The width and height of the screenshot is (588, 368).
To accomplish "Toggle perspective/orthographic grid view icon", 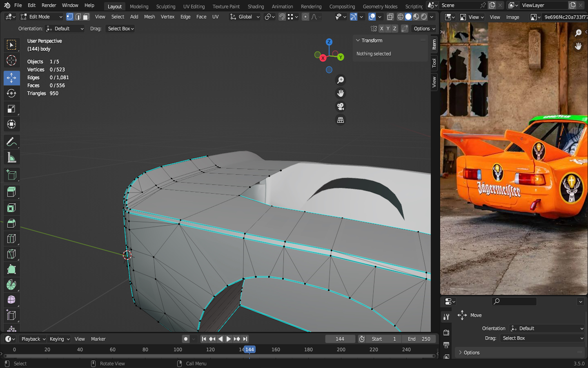I will pos(340,120).
